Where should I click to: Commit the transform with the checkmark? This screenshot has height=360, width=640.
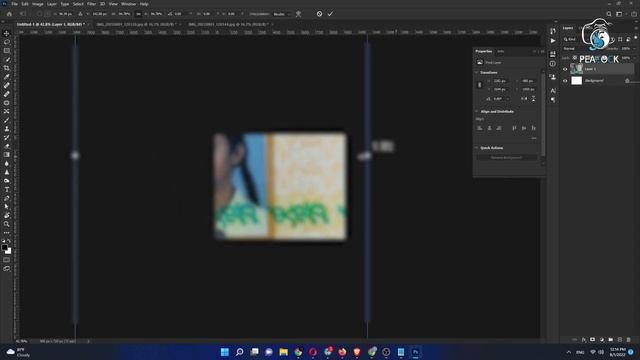(x=330, y=14)
